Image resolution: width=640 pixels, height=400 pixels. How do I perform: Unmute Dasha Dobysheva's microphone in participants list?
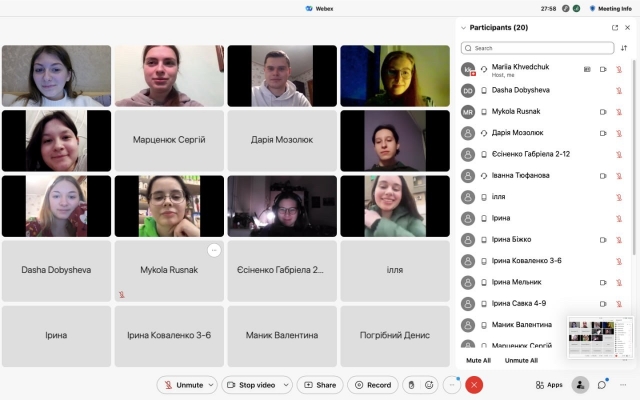[619, 91]
